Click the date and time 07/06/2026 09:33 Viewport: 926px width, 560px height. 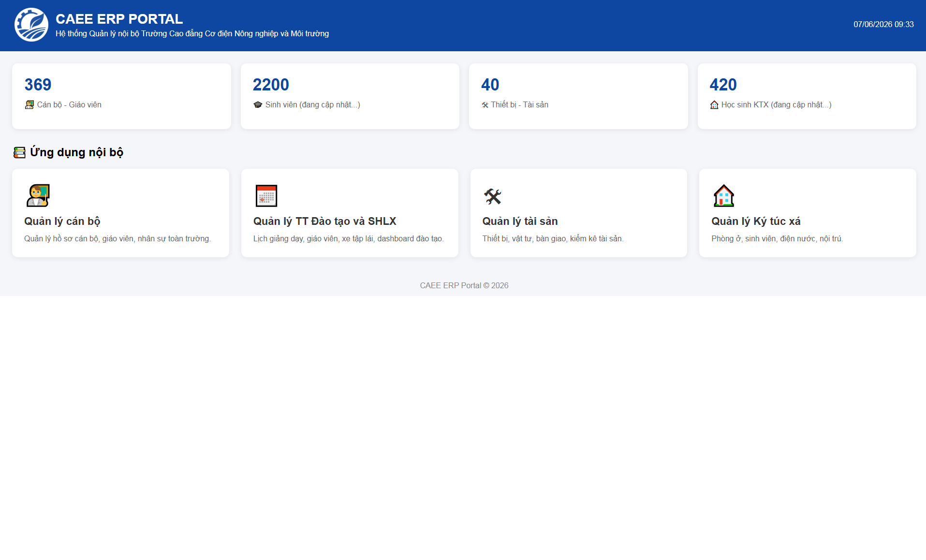click(x=883, y=24)
